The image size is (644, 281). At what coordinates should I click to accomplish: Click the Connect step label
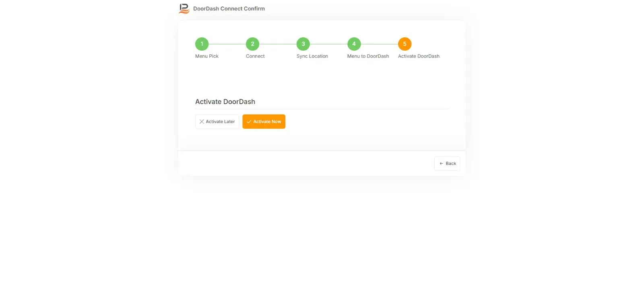(255, 56)
